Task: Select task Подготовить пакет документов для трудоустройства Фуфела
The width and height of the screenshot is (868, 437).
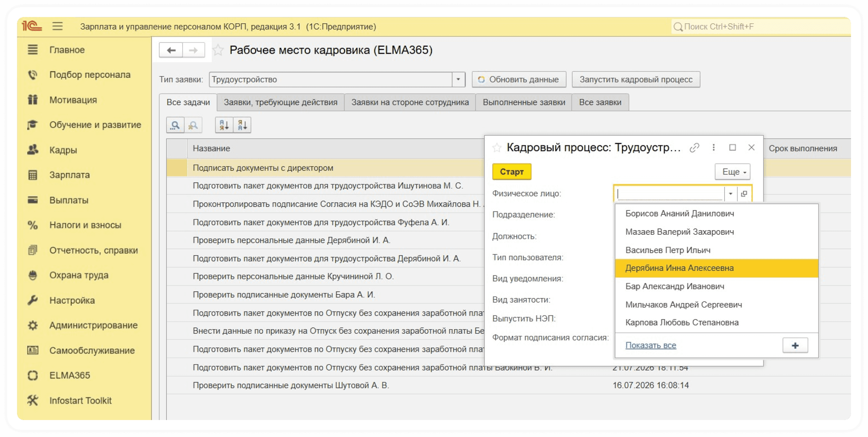Action: (x=325, y=222)
